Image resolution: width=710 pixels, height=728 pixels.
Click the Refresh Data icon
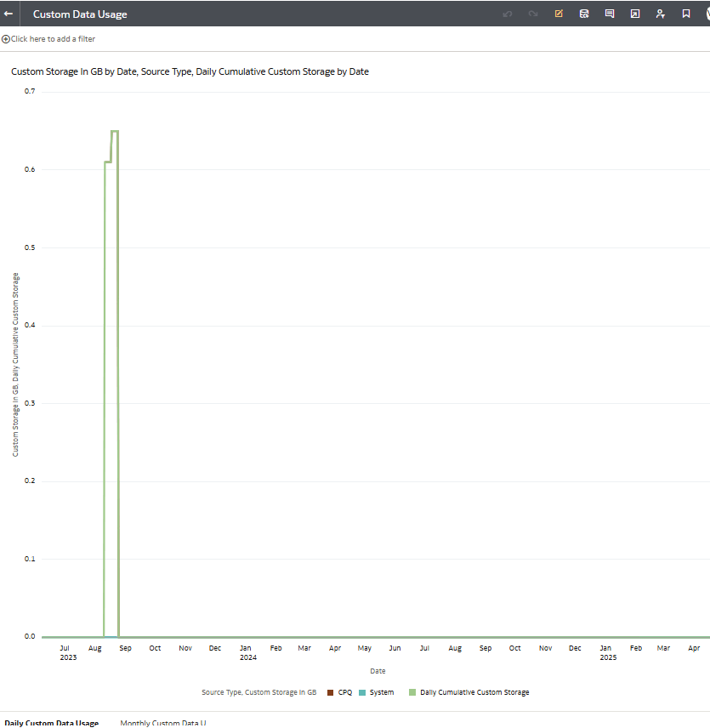[x=584, y=14]
